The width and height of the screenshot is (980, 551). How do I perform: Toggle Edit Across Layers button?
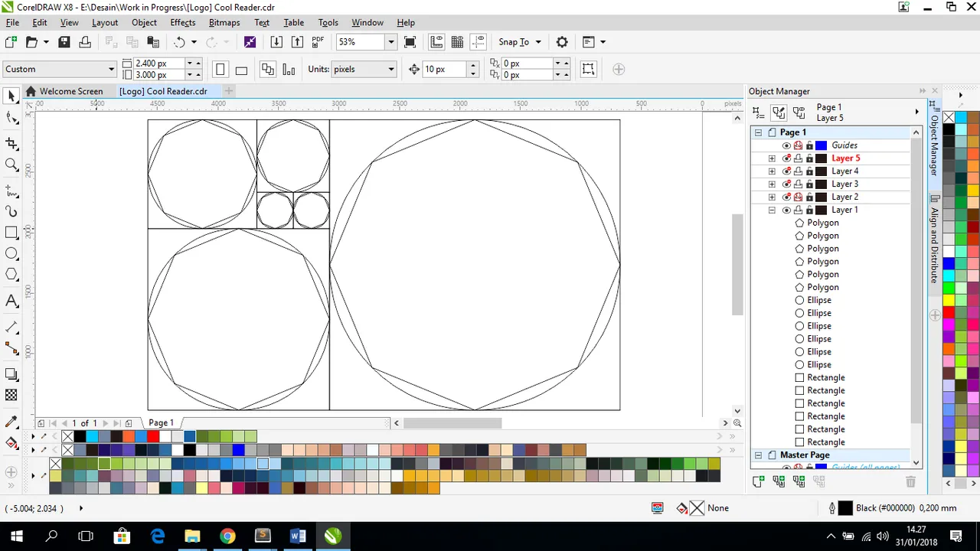(779, 112)
